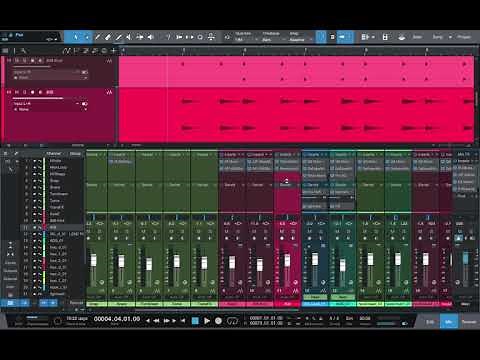Viewport: 480px width, 360px height.
Task: Switch to the Edit view tab
Action: pos(430,322)
